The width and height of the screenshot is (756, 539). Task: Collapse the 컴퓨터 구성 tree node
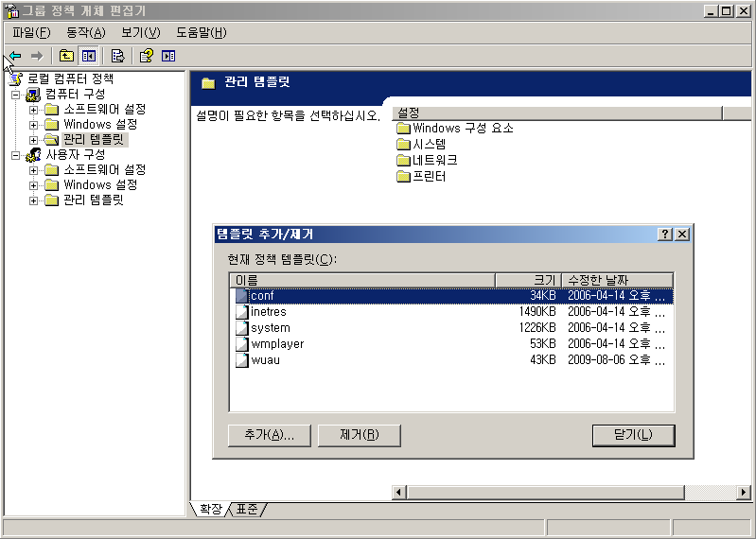16,95
